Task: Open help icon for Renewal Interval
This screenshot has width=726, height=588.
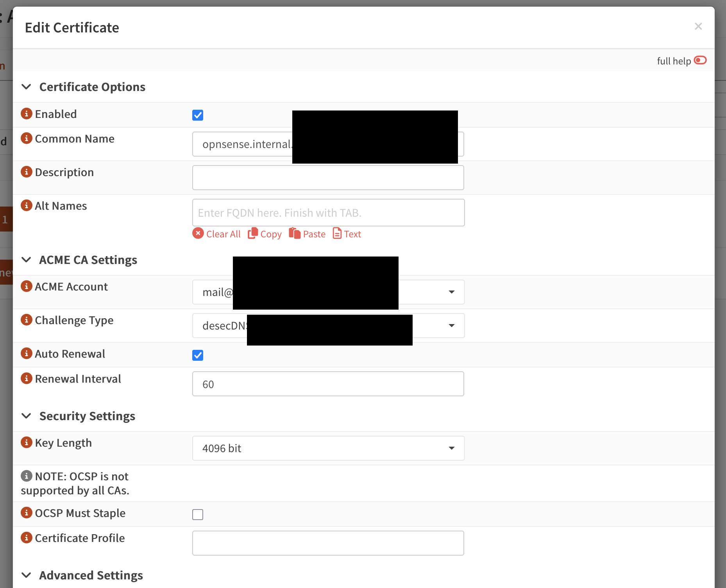Action: [x=26, y=378]
